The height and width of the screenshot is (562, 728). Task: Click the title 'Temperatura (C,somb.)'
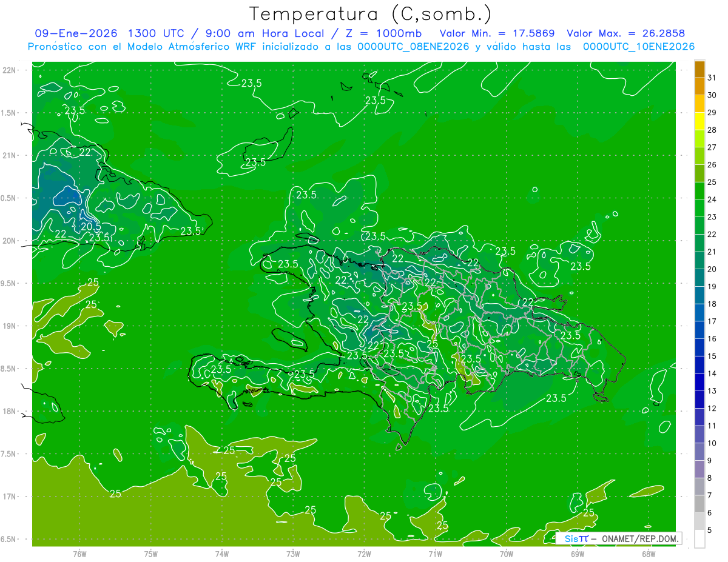click(x=370, y=14)
